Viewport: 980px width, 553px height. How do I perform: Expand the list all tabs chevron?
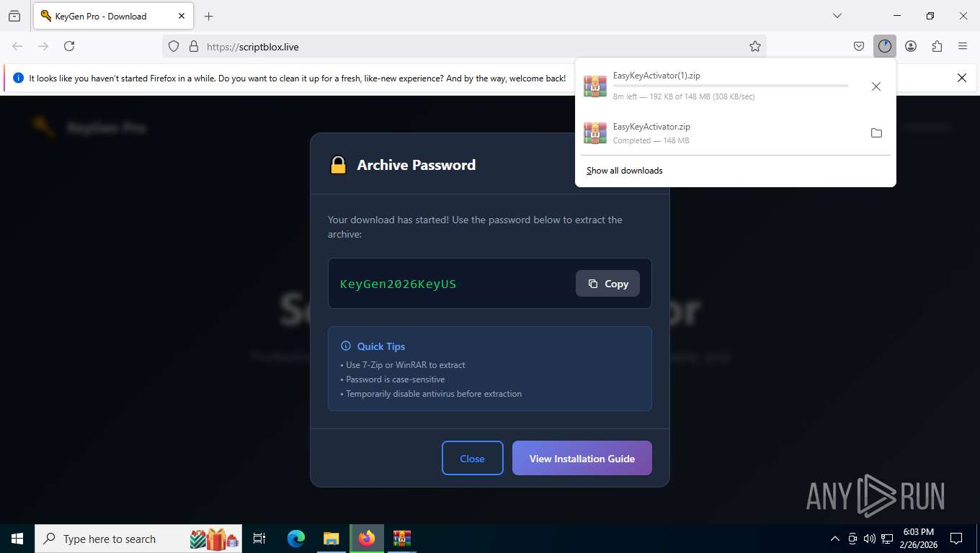pos(837,16)
